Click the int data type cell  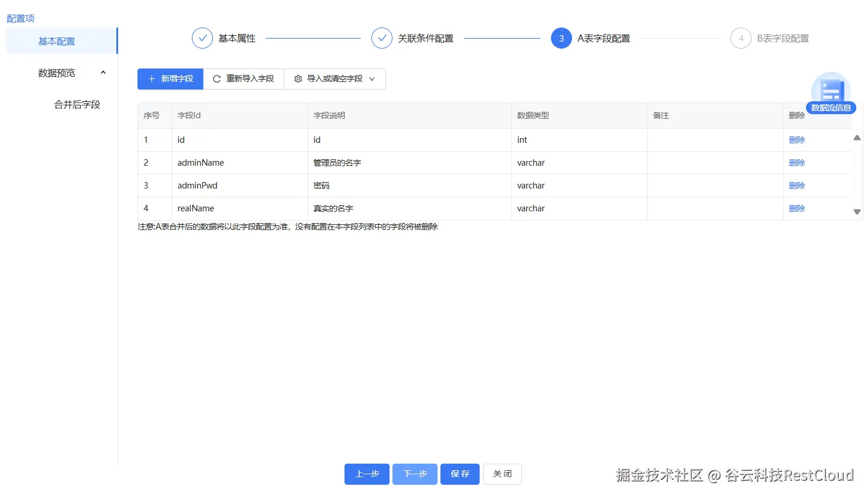click(580, 140)
